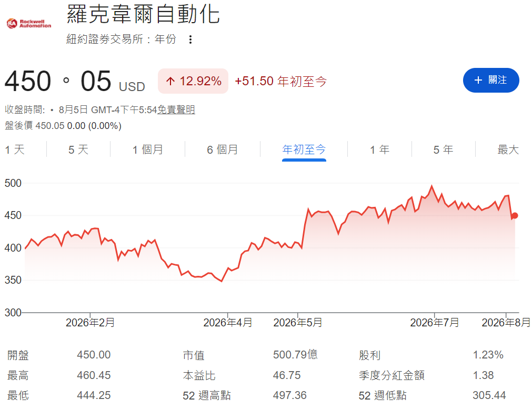Click the 500 y-axis label

coord(13,183)
